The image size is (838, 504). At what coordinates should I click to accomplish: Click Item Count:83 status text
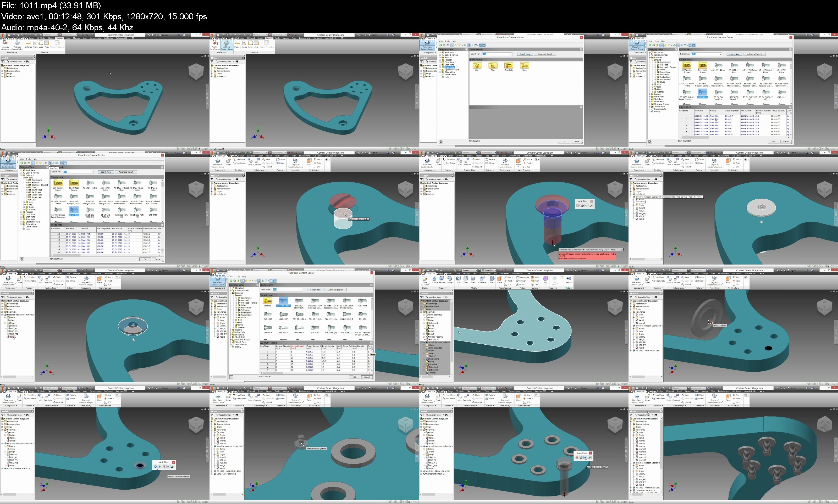[265, 377]
